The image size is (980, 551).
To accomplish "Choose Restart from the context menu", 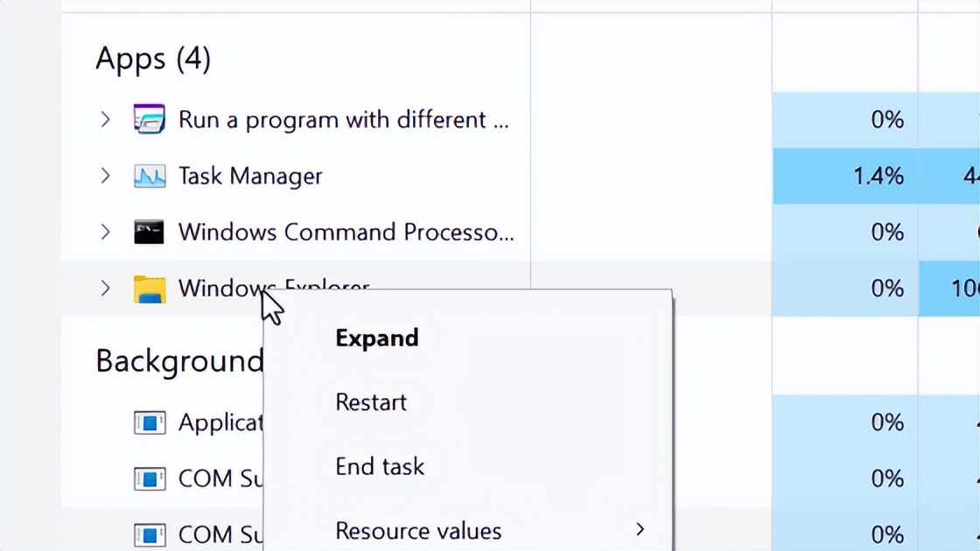I will 370,402.
